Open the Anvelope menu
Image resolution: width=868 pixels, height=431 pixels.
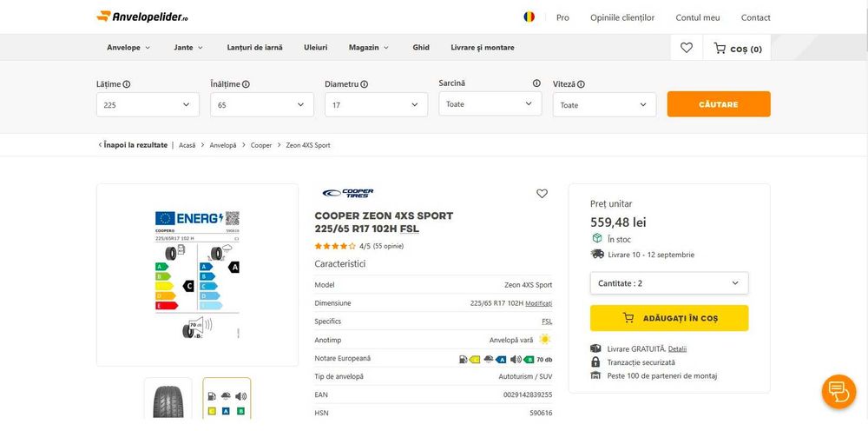pyautogui.click(x=128, y=48)
